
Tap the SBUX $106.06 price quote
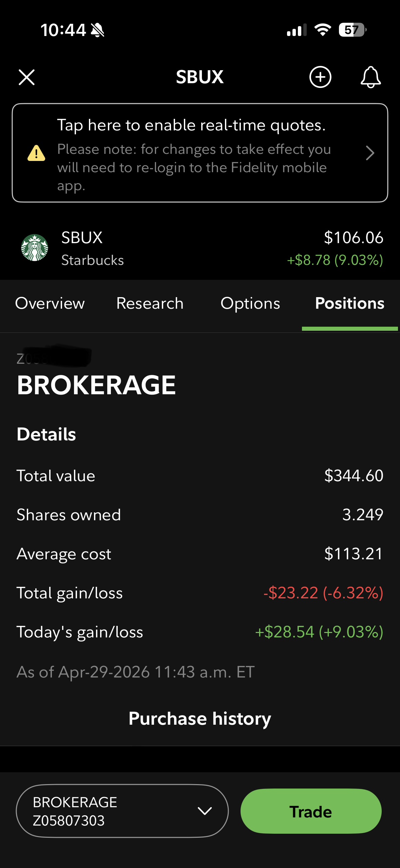(x=354, y=237)
